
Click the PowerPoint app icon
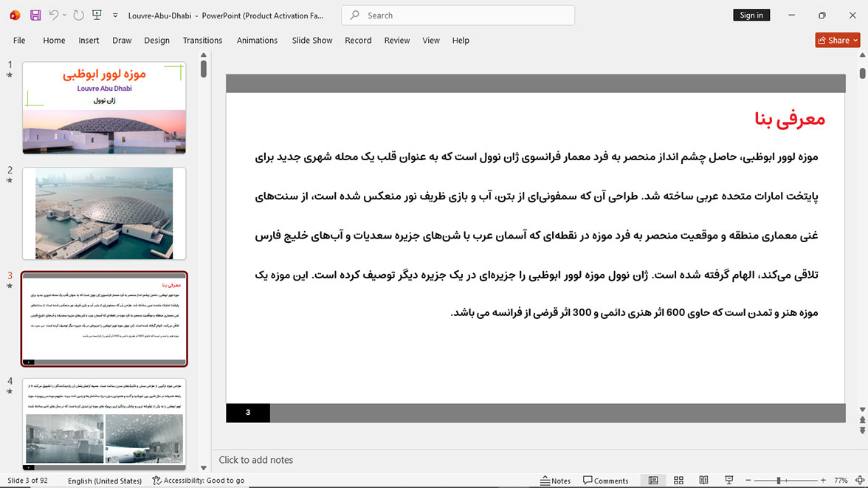click(x=15, y=16)
